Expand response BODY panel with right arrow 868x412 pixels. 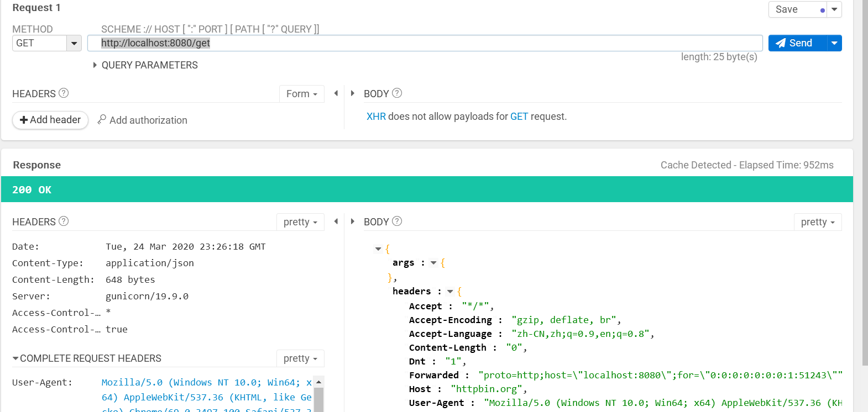click(x=353, y=221)
